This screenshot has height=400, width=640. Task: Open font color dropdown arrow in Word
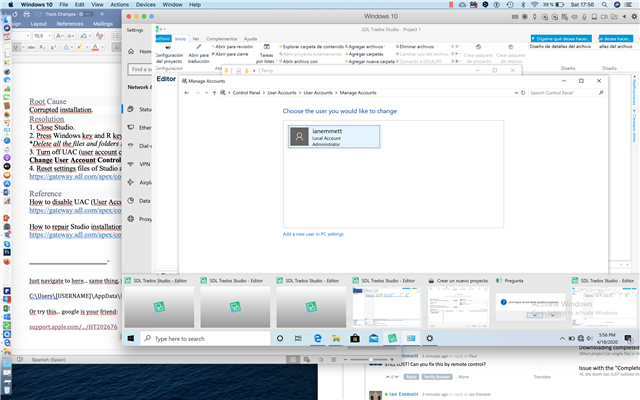pos(102,47)
